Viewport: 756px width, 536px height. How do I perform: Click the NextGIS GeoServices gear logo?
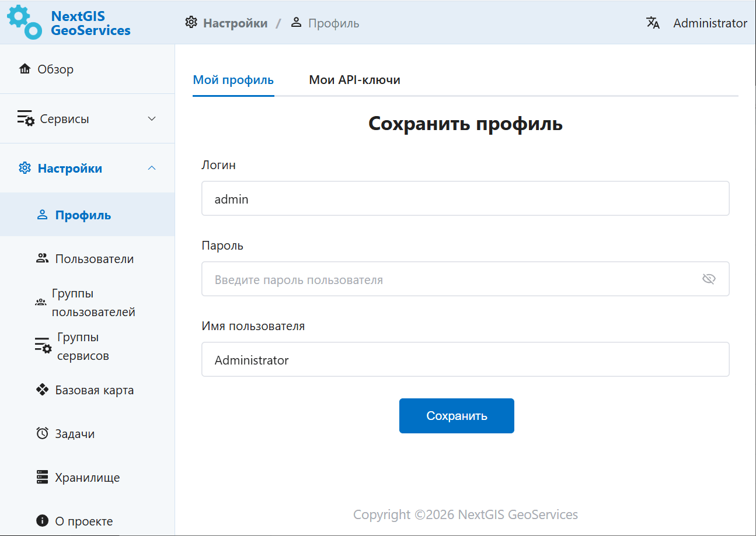pos(25,22)
